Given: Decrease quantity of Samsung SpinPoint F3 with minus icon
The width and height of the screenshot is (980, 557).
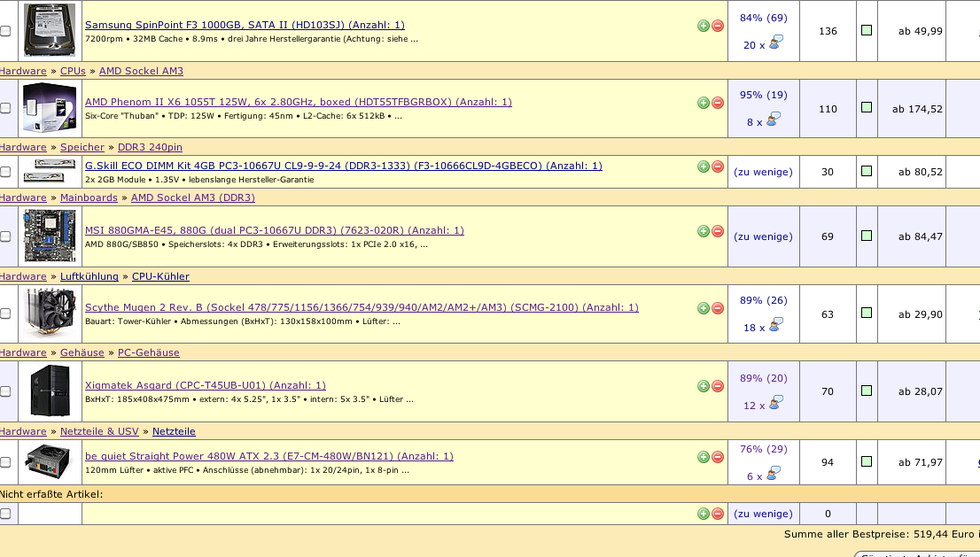Looking at the screenshot, I should 718,26.
